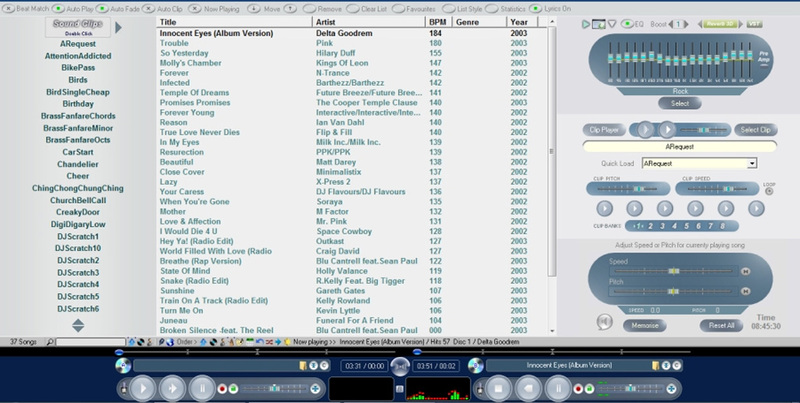
Task: Select next effect right of Reverb 3D
Action: coord(740,24)
